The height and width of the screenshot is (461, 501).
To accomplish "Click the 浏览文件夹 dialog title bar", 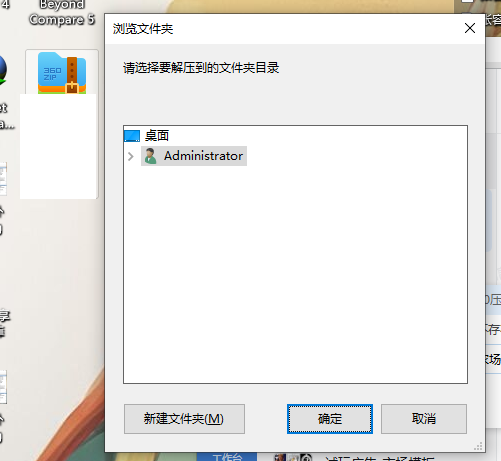I will point(283,29).
